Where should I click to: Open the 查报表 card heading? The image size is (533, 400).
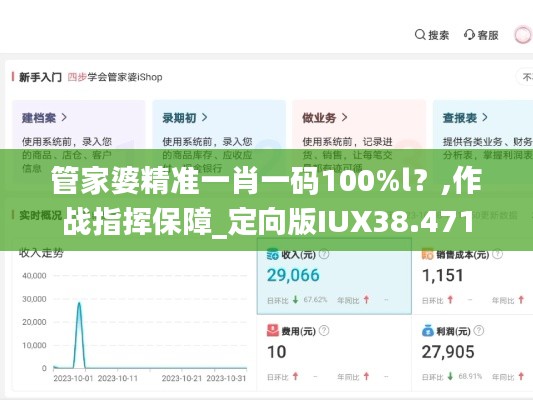tap(460, 118)
